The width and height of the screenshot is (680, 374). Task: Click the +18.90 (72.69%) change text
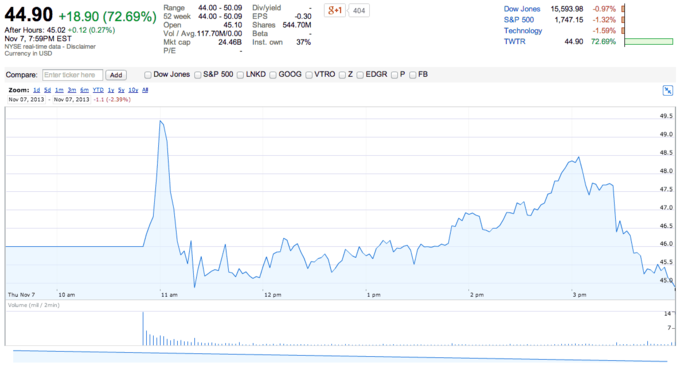pyautogui.click(x=107, y=16)
